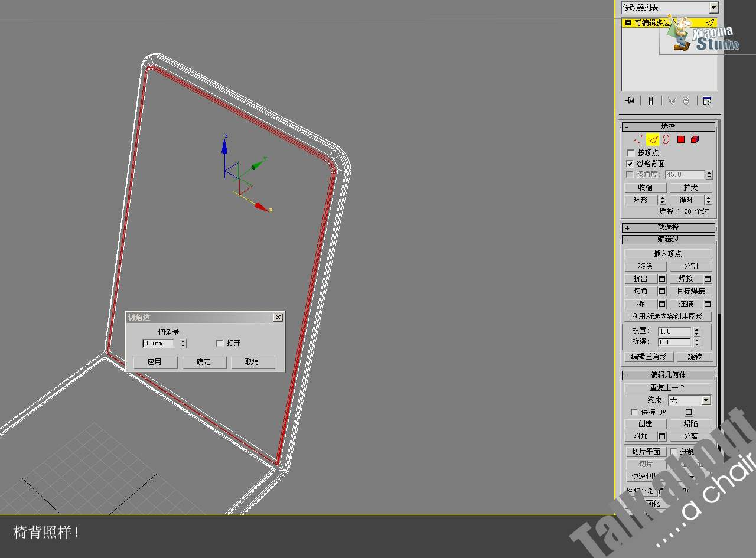This screenshot has width=756, height=558.
Task: Open settings box next to 挤出
Action: 662,279
